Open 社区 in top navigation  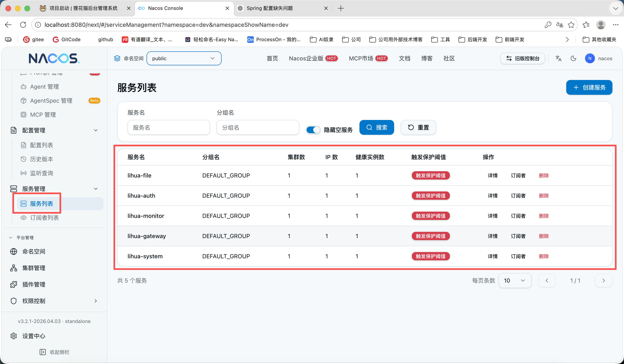[449, 58]
